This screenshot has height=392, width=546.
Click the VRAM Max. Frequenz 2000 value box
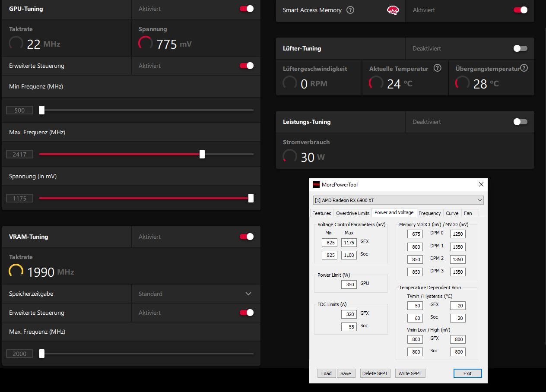pos(19,354)
